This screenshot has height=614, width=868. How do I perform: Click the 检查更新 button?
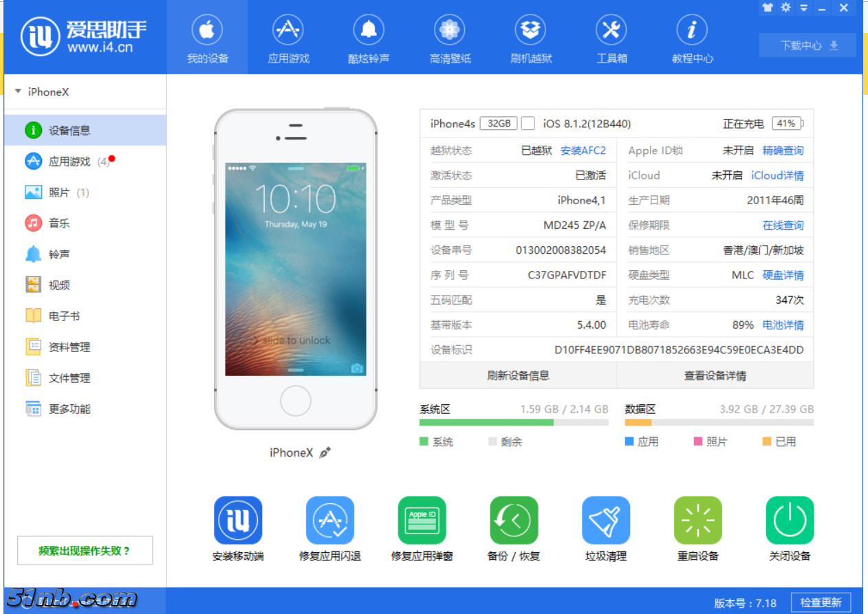click(821, 602)
